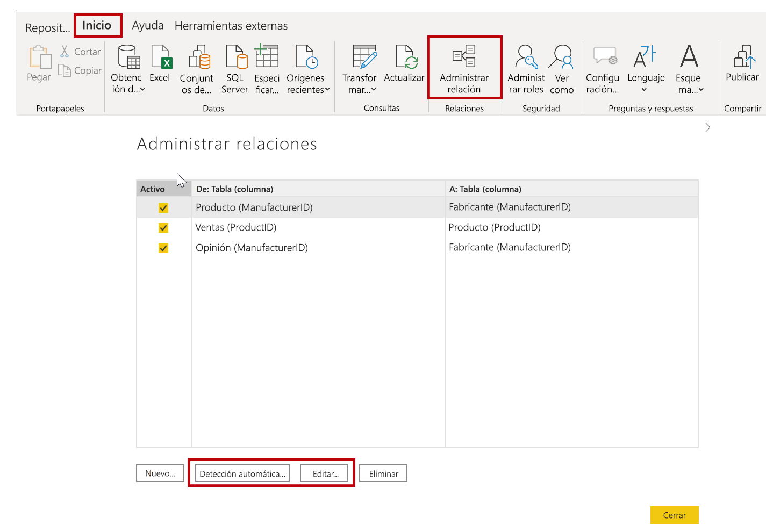Toggle Ventas ProductID relationship active checkbox
The width and height of the screenshot is (766, 532).
point(163,228)
